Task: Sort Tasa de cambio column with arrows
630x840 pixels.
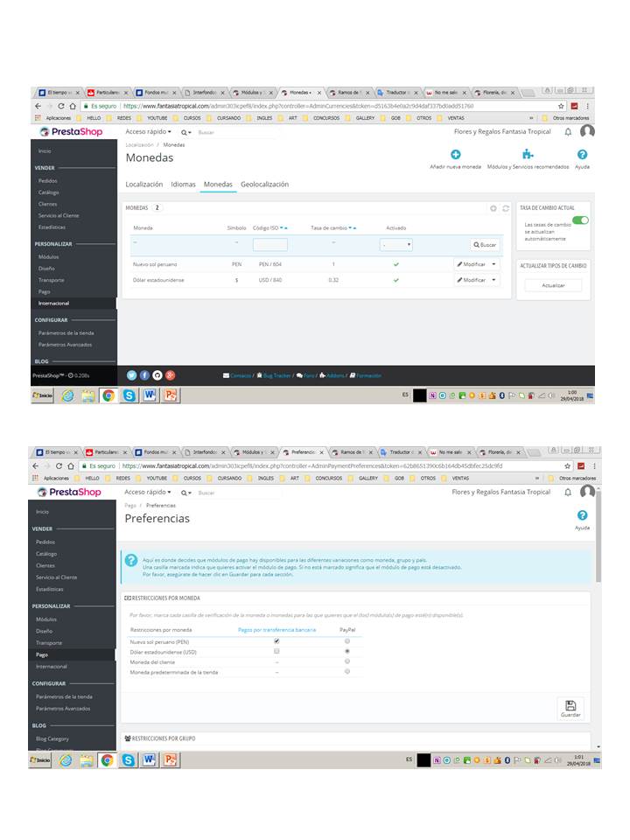Action: [353, 228]
